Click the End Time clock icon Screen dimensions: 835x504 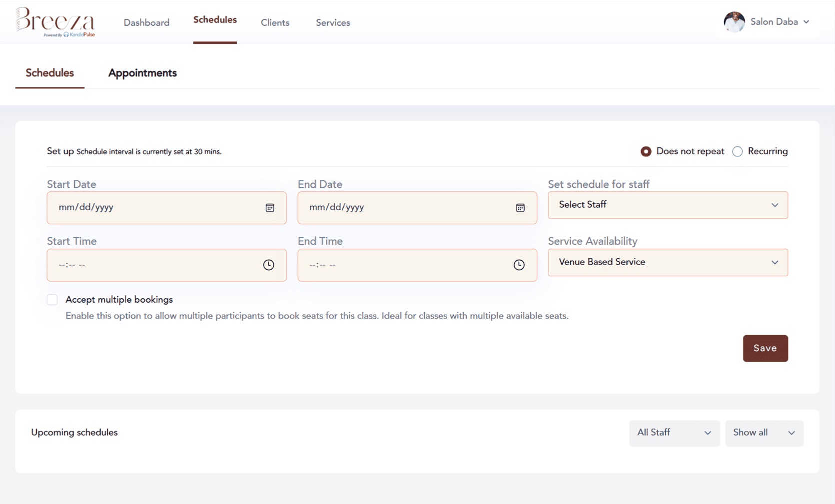coord(519,265)
